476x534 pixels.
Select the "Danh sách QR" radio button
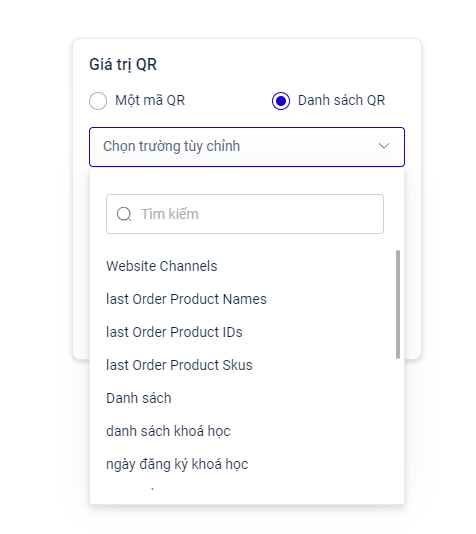(281, 101)
